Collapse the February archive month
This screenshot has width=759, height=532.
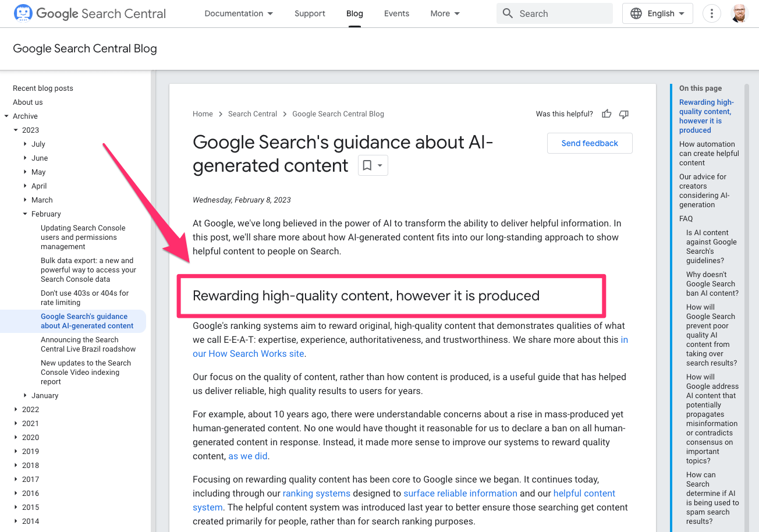(25, 214)
